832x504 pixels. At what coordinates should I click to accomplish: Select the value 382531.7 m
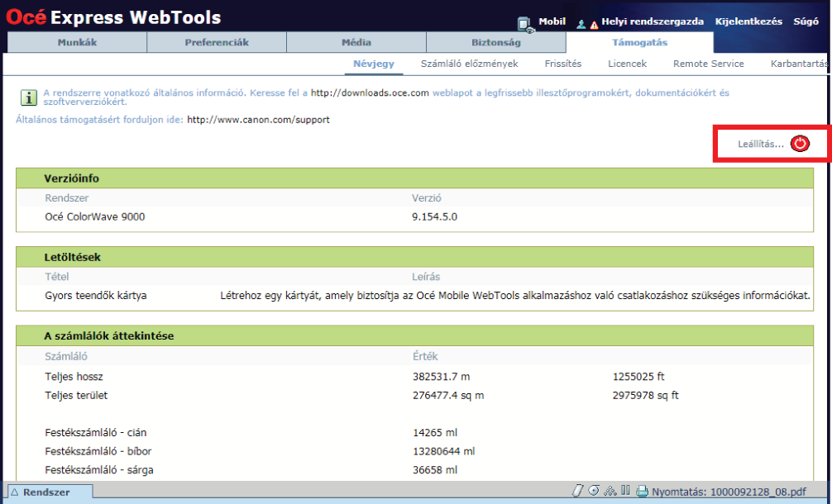pyautogui.click(x=442, y=377)
